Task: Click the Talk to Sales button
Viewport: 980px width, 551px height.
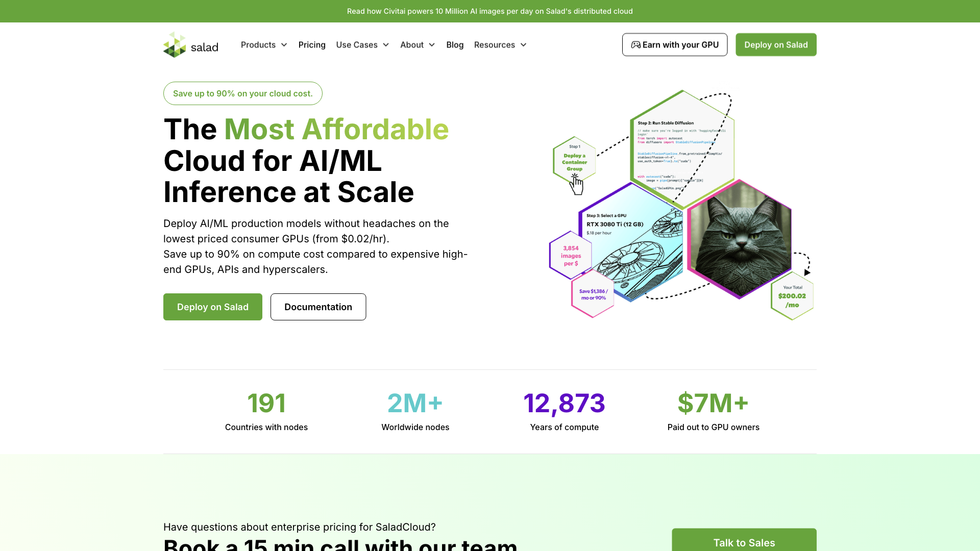Action: (x=744, y=540)
